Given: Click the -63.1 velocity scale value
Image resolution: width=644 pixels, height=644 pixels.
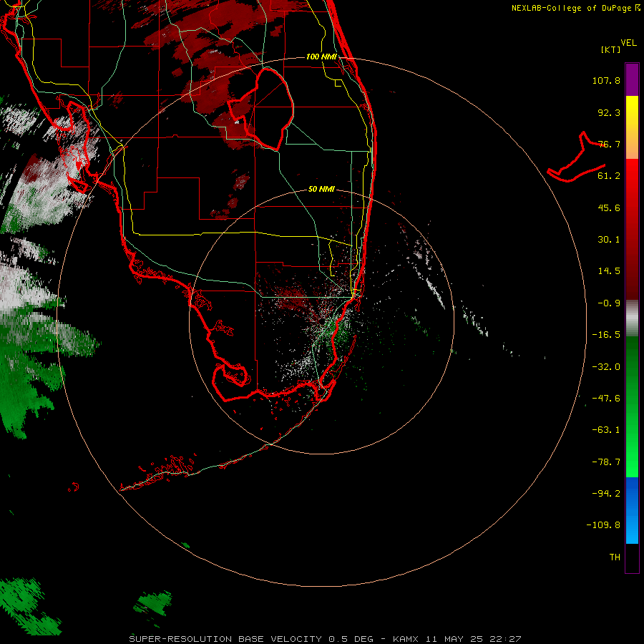Looking at the screenshot, I should (x=606, y=430).
